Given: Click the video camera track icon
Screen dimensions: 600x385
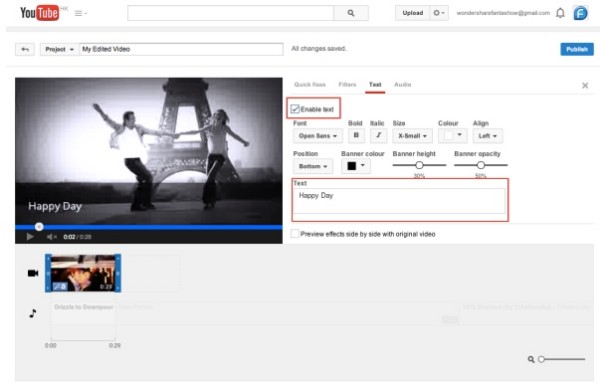Looking at the screenshot, I should tap(33, 273).
